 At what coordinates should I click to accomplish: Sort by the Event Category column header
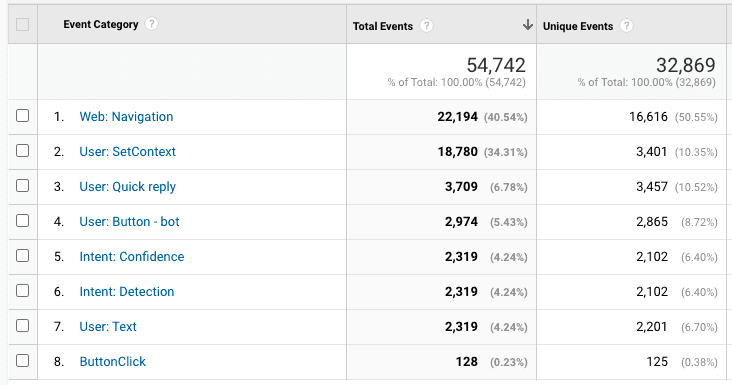click(101, 24)
